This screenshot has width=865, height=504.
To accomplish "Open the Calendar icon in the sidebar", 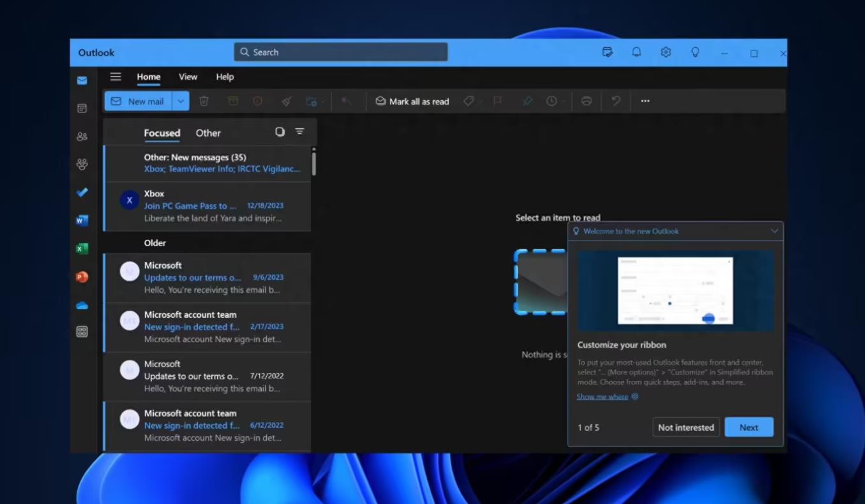I will pos(82,108).
